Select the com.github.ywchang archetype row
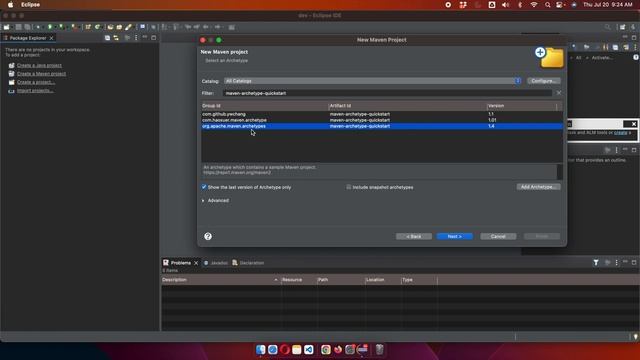Viewport: 640px width, 360px height. coord(382,114)
